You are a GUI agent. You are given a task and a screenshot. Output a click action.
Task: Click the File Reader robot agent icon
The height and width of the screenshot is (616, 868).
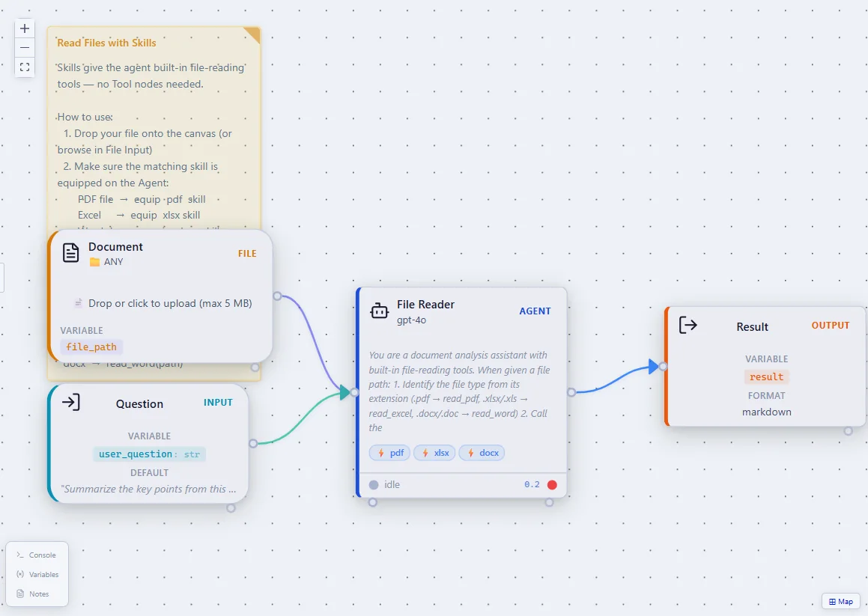(379, 311)
